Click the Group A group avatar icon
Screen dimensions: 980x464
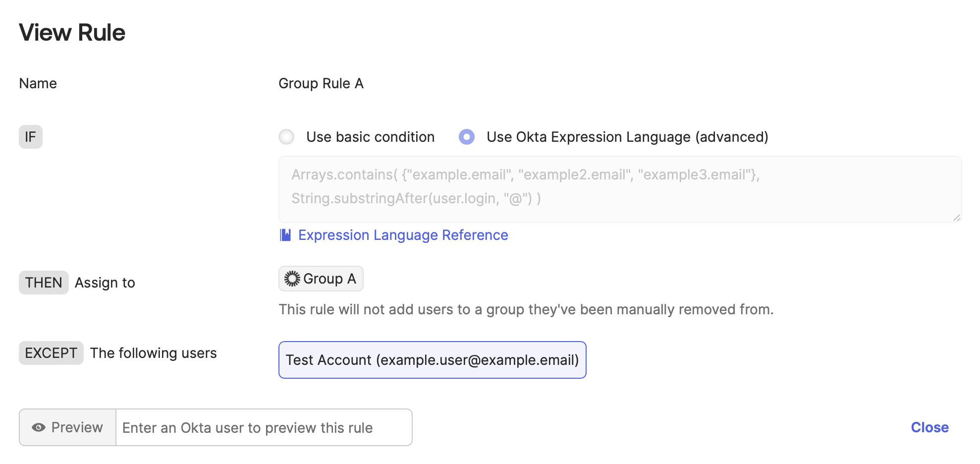click(x=292, y=279)
